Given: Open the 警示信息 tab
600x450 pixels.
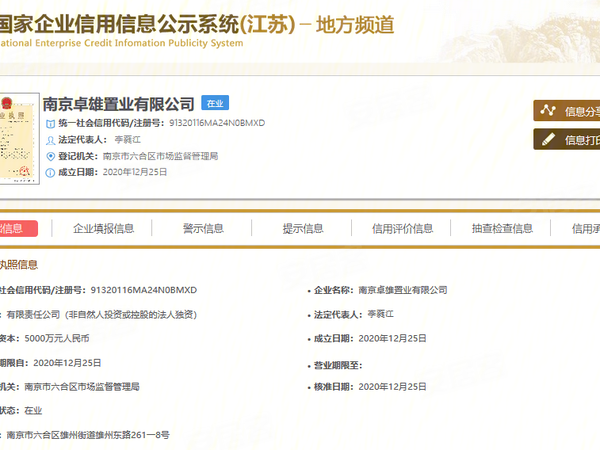Looking at the screenshot, I should (203, 228).
